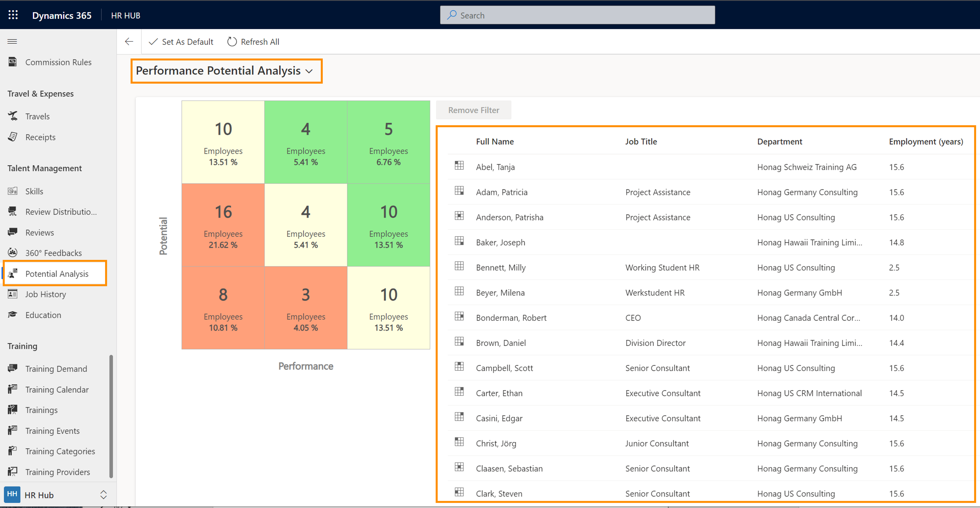Open the app launcher waffle icon

click(x=13, y=15)
